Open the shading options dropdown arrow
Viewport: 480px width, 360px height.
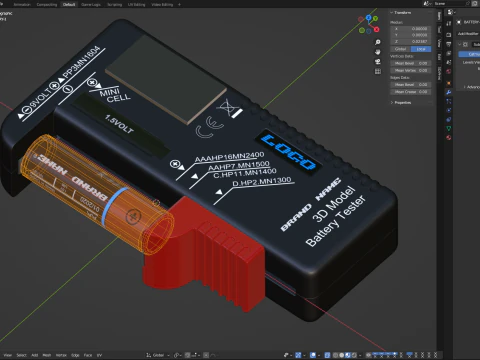pyautogui.click(x=360, y=355)
